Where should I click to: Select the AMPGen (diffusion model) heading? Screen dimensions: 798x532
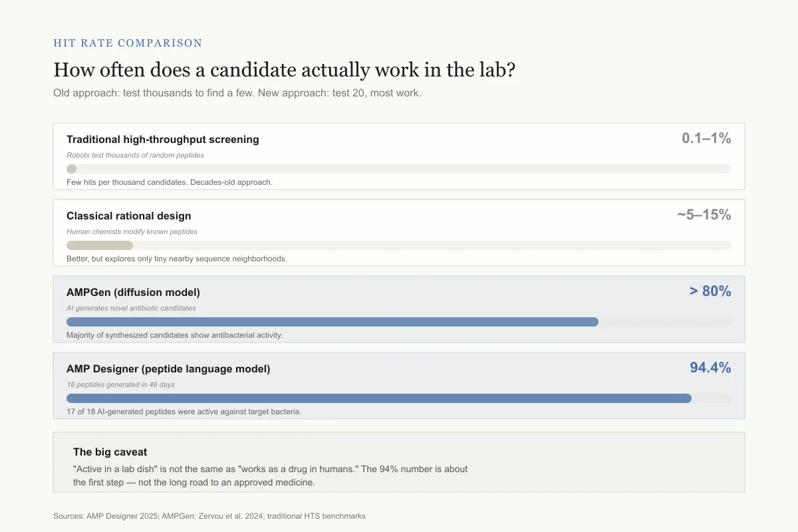click(x=133, y=293)
